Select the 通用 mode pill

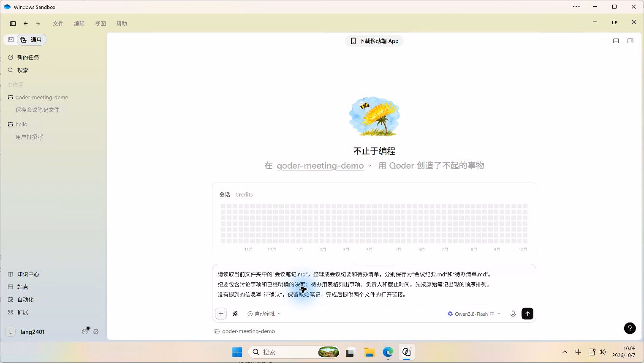(31, 40)
